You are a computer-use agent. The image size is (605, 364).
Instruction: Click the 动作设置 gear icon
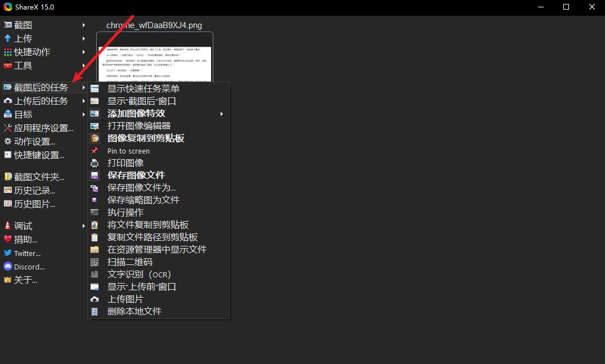tap(8, 142)
